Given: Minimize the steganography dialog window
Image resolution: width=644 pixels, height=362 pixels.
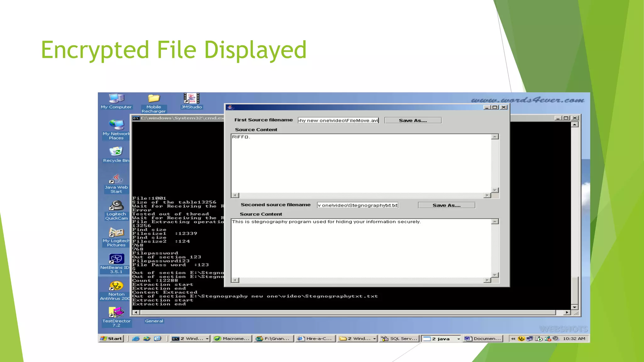Looking at the screenshot, I should point(487,107).
